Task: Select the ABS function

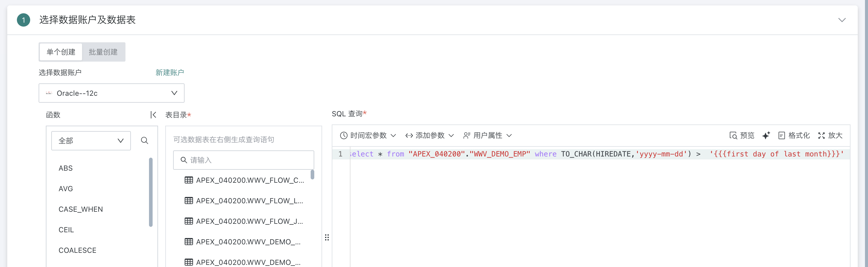Action: [65, 168]
